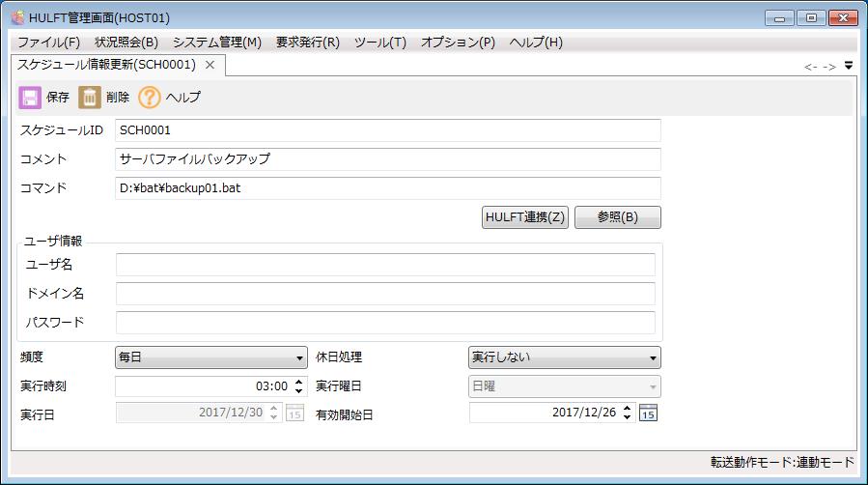Click the 実行曜日 label text
The image size is (868, 485).
pyautogui.click(x=339, y=385)
